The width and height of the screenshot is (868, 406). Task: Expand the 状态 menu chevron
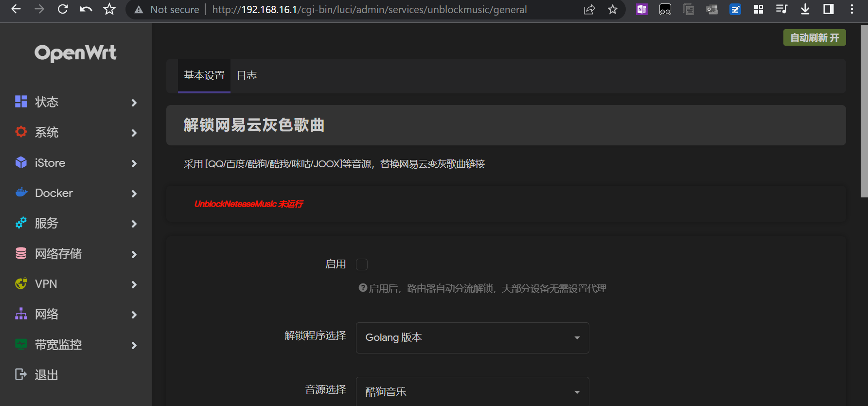click(134, 103)
